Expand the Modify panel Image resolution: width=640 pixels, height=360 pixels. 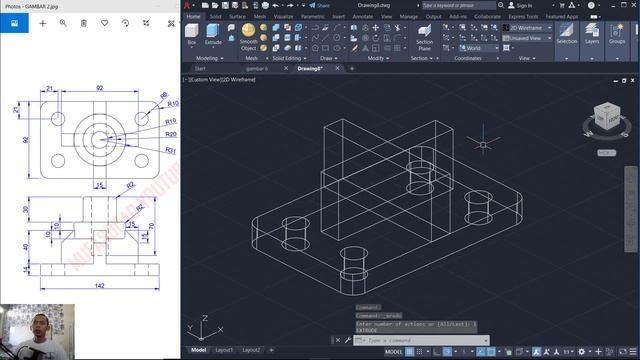[x=378, y=58]
